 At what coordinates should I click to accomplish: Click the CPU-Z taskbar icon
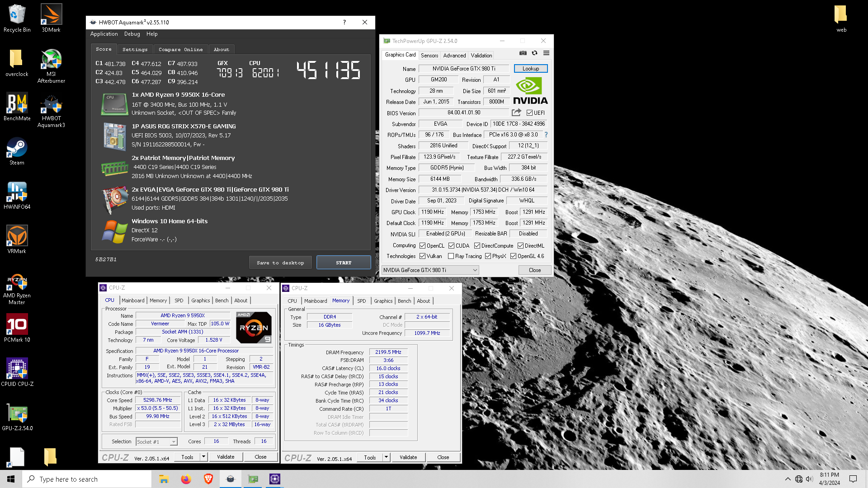pyautogui.click(x=275, y=479)
